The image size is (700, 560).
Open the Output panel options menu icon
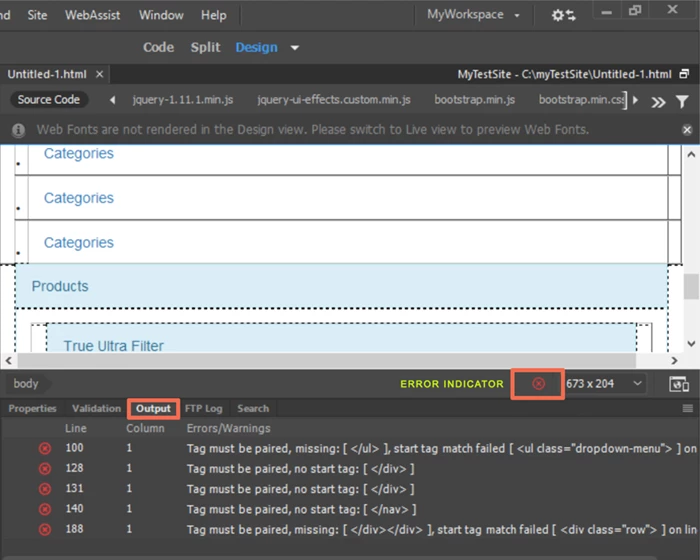(x=688, y=408)
